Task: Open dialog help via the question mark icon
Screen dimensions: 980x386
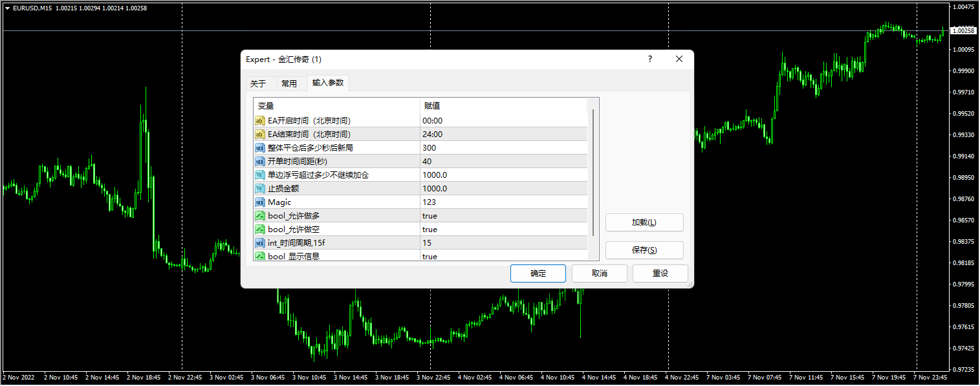Action: [649, 59]
